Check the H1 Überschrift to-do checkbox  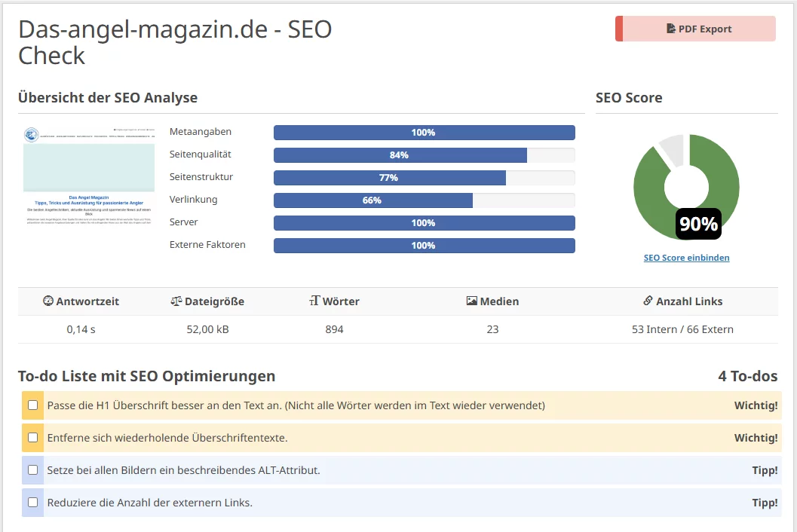[33, 405]
